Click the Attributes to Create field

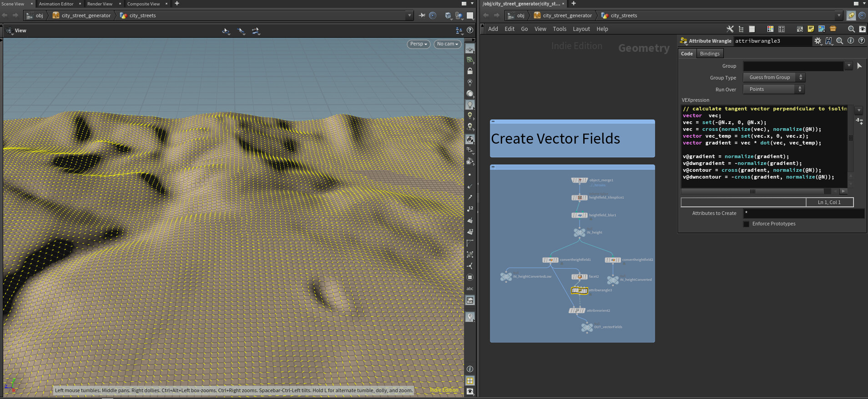coord(803,213)
